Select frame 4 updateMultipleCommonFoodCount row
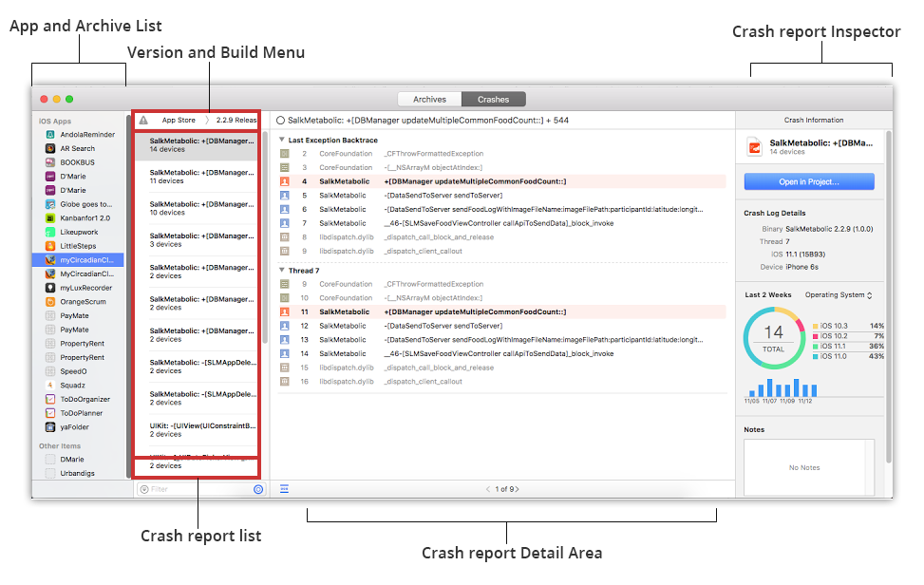Screen dimensions: 924x585 tap(502, 181)
